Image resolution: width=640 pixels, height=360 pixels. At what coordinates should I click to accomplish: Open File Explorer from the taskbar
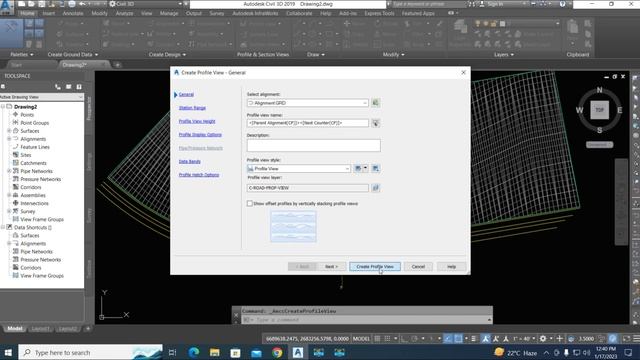(215, 352)
